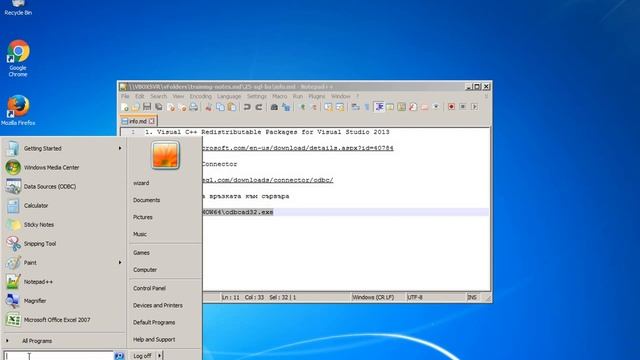Open Control Panel from the Start menu
The image size is (640, 360).
coord(149,288)
